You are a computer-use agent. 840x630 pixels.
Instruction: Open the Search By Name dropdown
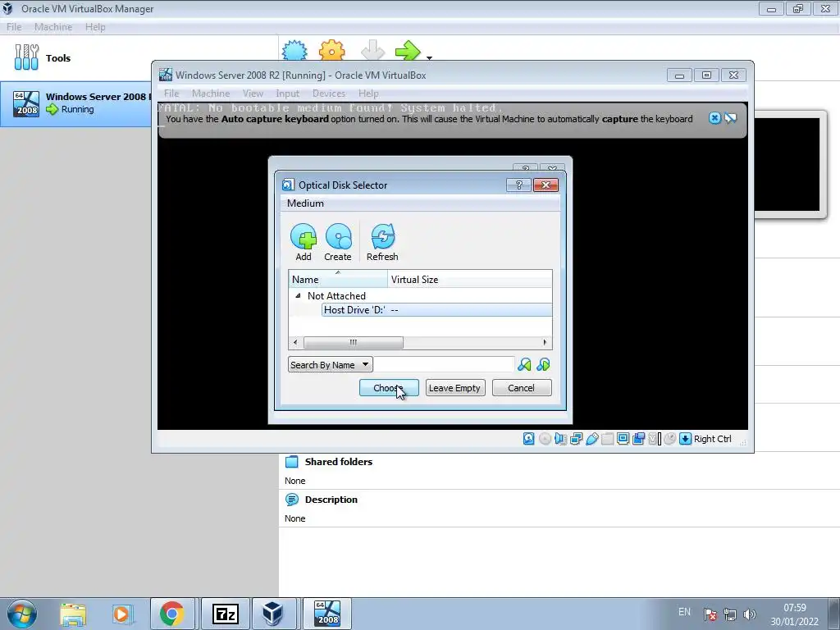tap(330, 365)
